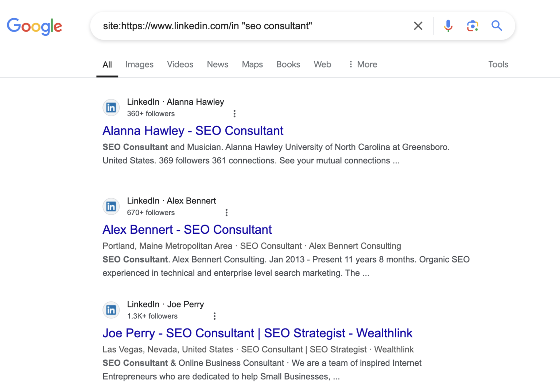Viewport: 560px width, 392px height.
Task: Select the Videos filter
Action: pyautogui.click(x=180, y=64)
